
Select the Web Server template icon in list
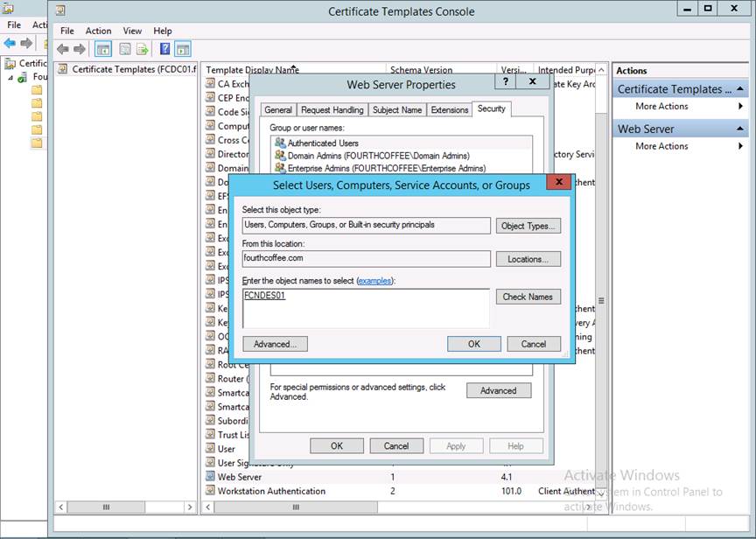pyautogui.click(x=210, y=477)
